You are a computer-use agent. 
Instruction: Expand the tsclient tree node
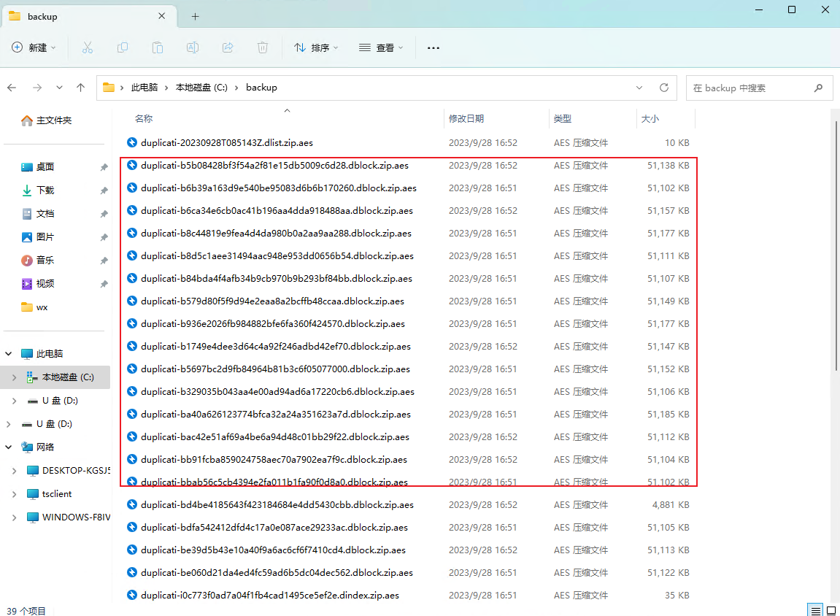[x=14, y=494]
